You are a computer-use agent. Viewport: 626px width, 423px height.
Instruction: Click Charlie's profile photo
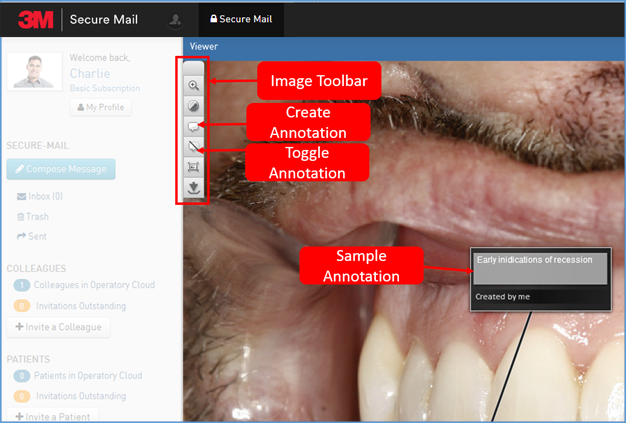point(35,71)
